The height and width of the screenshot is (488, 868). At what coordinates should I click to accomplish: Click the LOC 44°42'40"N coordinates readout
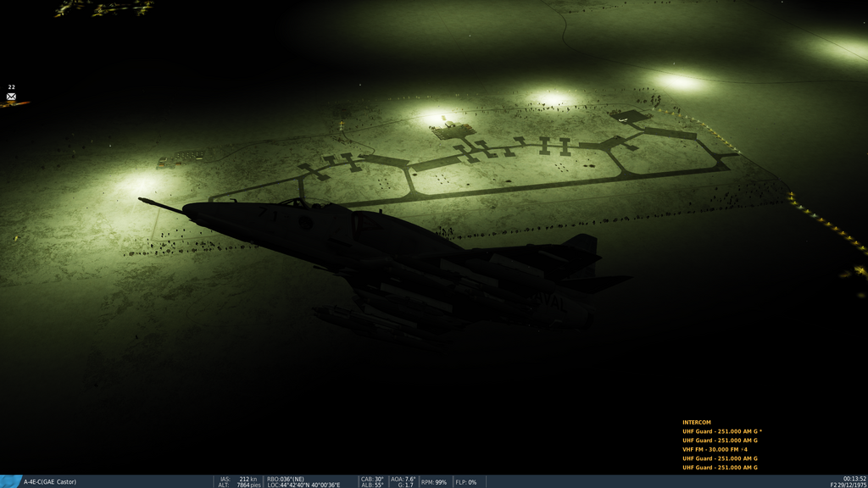(303, 485)
